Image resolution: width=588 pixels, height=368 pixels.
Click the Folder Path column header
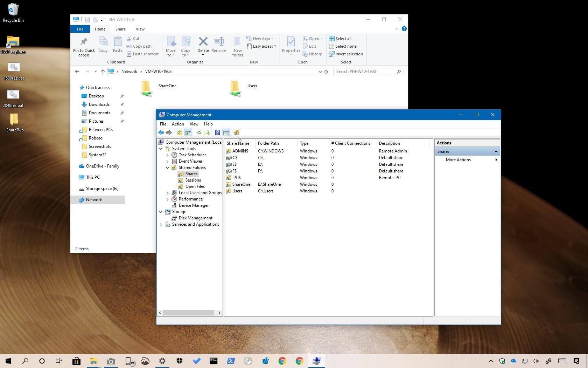tap(276, 143)
